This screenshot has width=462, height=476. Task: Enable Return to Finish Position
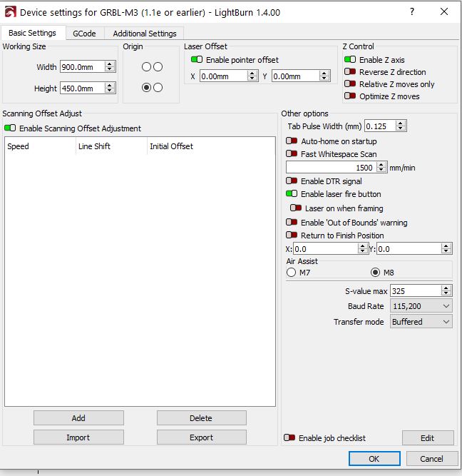pyautogui.click(x=292, y=235)
